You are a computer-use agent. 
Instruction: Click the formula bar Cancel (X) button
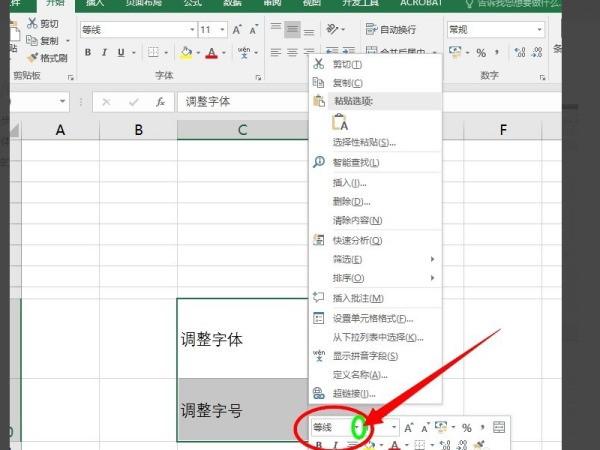pyautogui.click(x=106, y=102)
